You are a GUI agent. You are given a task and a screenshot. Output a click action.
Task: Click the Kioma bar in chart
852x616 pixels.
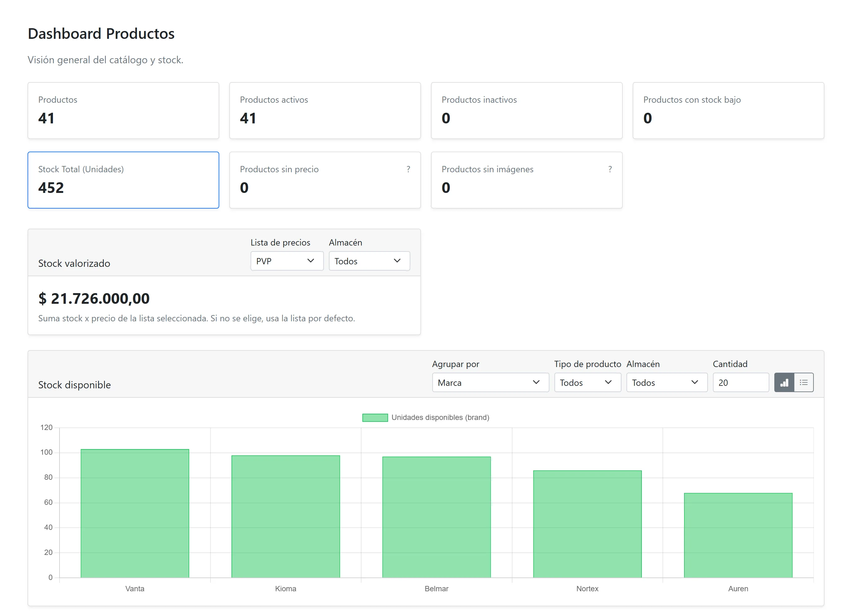click(285, 516)
